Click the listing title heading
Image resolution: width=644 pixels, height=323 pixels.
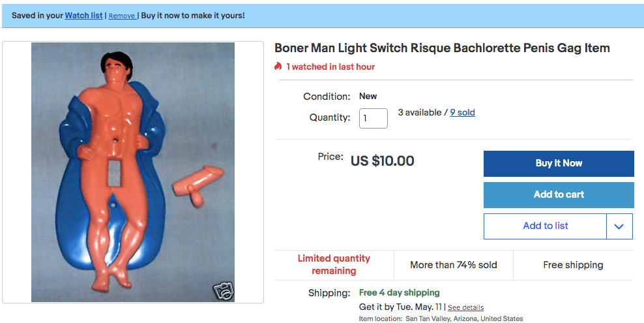pyautogui.click(x=442, y=48)
